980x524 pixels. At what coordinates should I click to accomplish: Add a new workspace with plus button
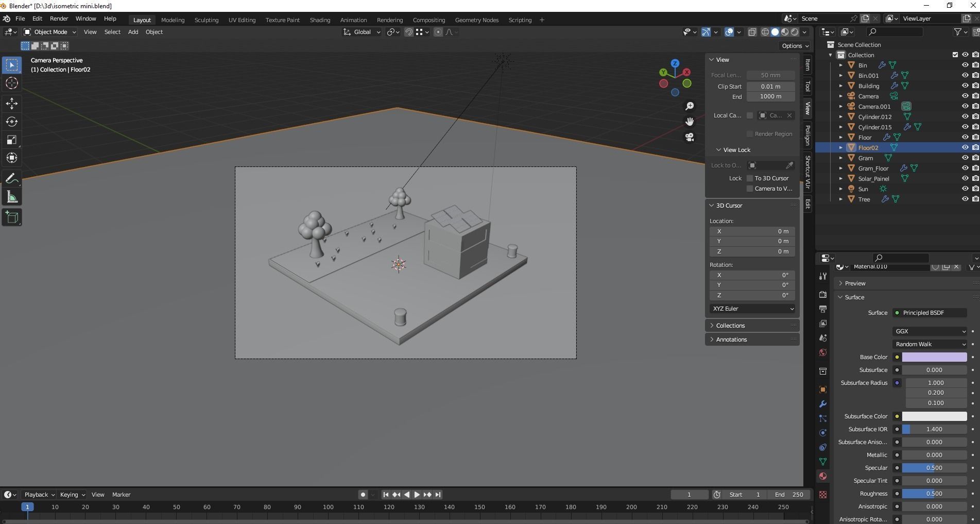(542, 20)
